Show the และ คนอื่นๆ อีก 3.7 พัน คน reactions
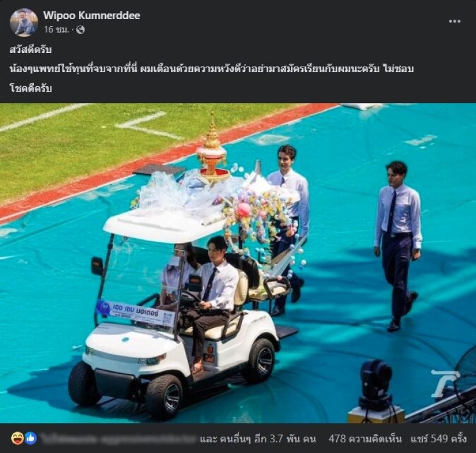The height and width of the screenshot is (453, 476). click(258, 439)
